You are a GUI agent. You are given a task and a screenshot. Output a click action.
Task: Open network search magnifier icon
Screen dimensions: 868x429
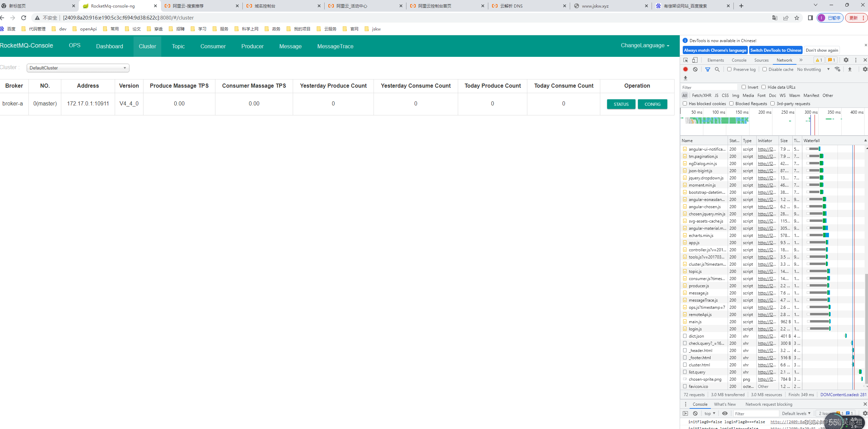click(x=717, y=69)
